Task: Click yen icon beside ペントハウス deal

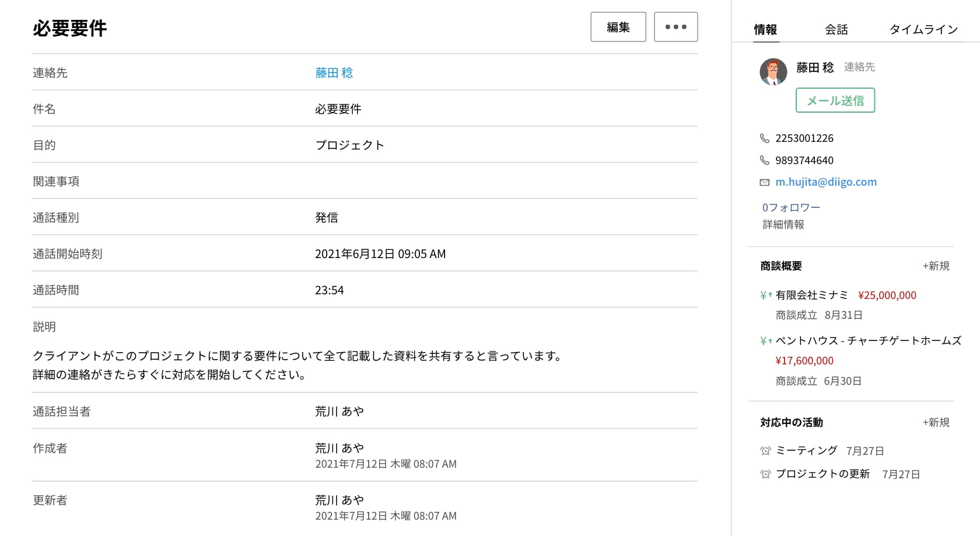Action: [766, 340]
